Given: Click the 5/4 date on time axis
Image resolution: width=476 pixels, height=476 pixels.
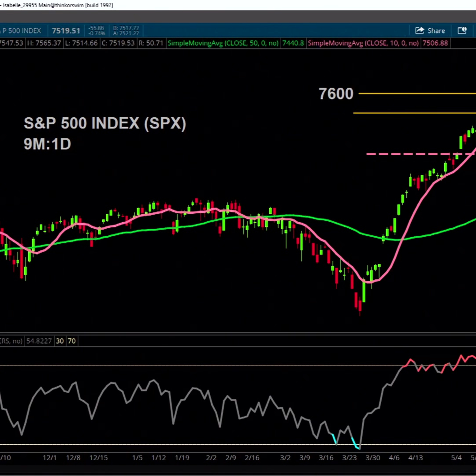Looking at the screenshot, I should coord(456,458).
